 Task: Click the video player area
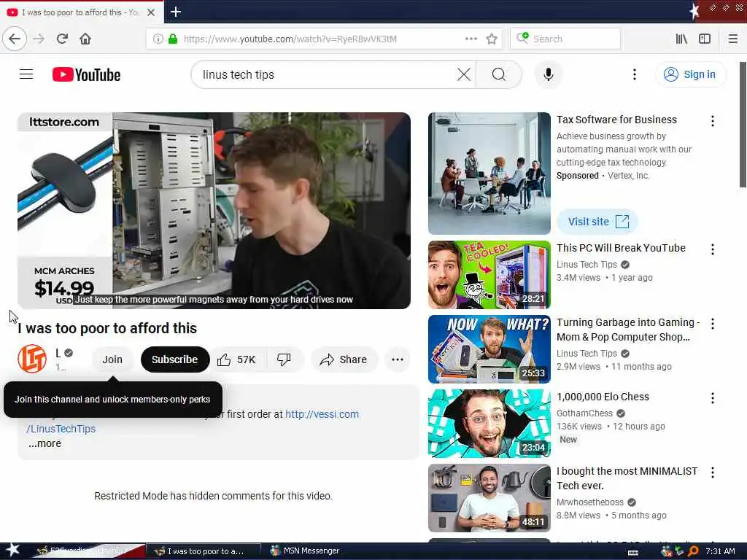click(214, 211)
